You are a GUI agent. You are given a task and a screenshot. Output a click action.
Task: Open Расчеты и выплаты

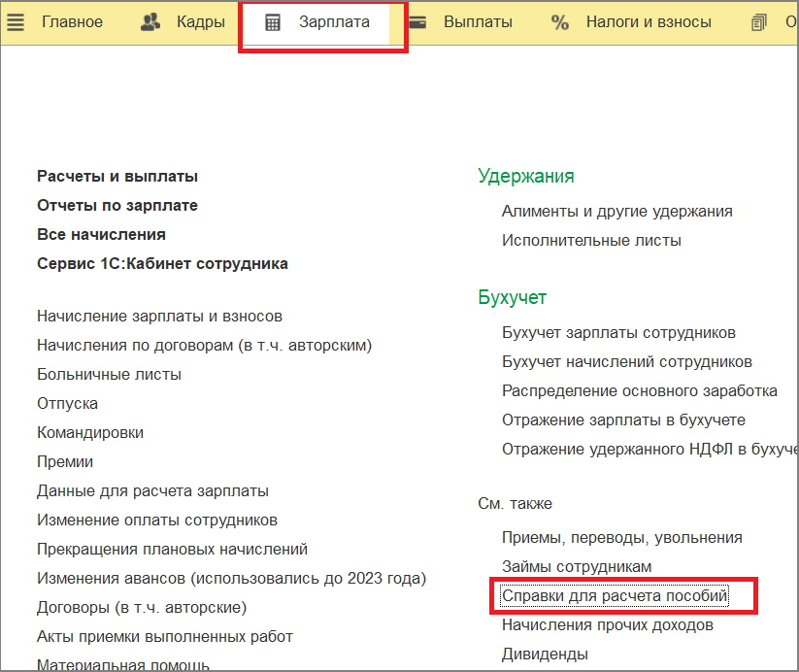pyautogui.click(x=117, y=176)
